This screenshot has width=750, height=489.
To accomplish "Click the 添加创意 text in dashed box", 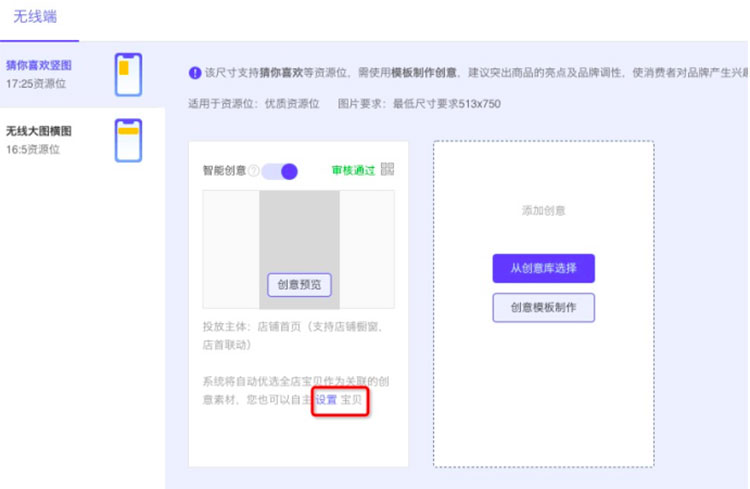I will [543, 211].
